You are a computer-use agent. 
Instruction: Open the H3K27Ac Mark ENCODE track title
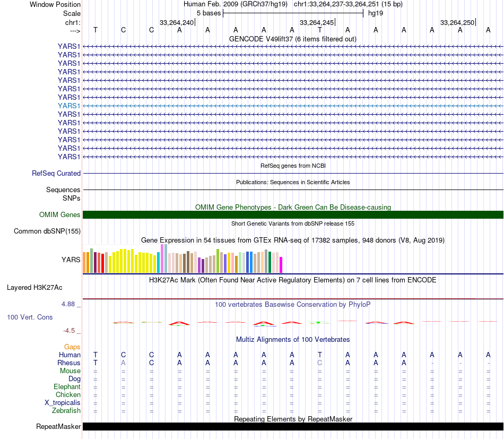[x=292, y=280]
